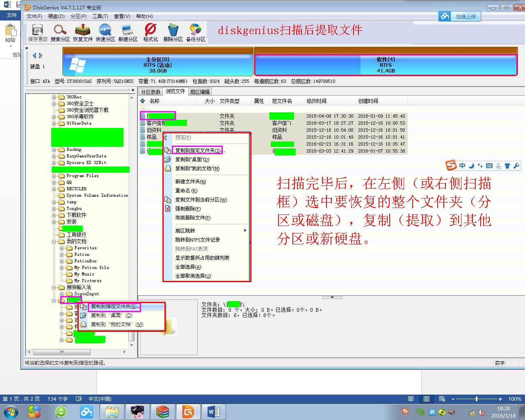The height and width of the screenshot is (420, 525).
Task: Open WinRAR books icon in taskbar
Action: pyautogui.click(x=163, y=411)
